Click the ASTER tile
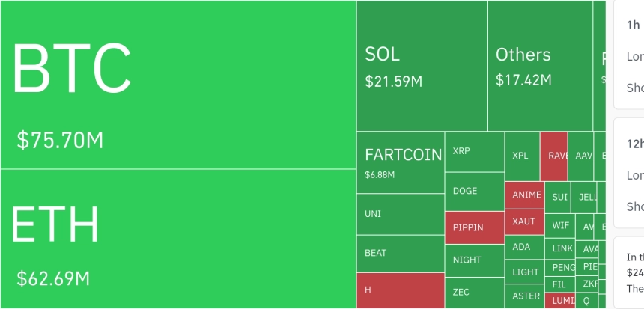 [x=525, y=296]
